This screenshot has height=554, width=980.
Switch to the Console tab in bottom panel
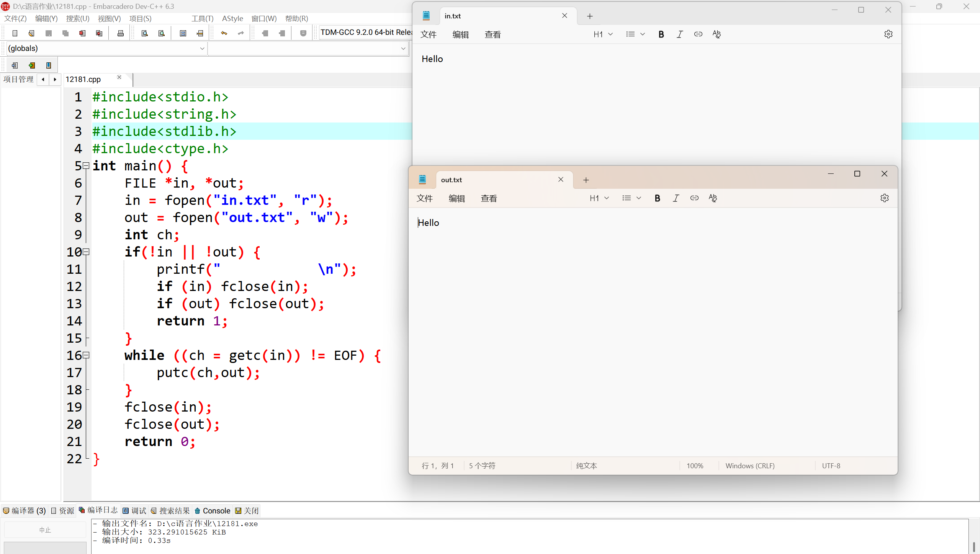pos(213,511)
